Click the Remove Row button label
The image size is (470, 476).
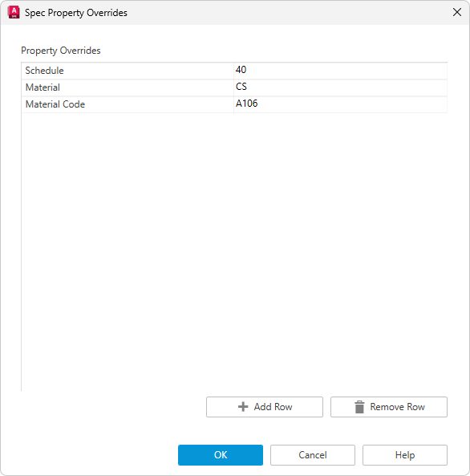pyautogui.click(x=397, y=407)
